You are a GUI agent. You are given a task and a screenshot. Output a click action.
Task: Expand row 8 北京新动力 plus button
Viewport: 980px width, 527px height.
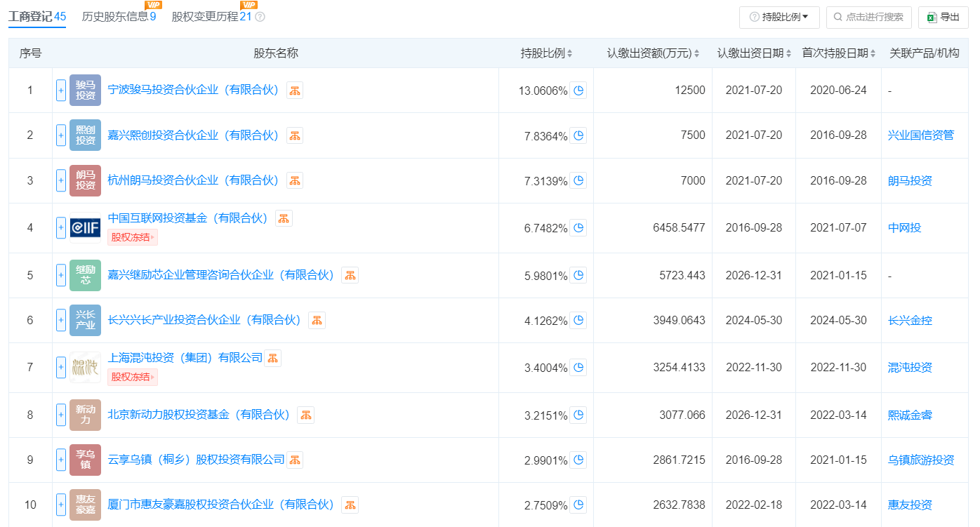pos(61,415)
